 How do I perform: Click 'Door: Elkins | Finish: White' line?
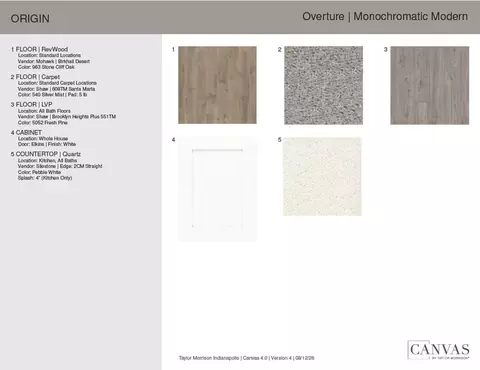[47, 144]
